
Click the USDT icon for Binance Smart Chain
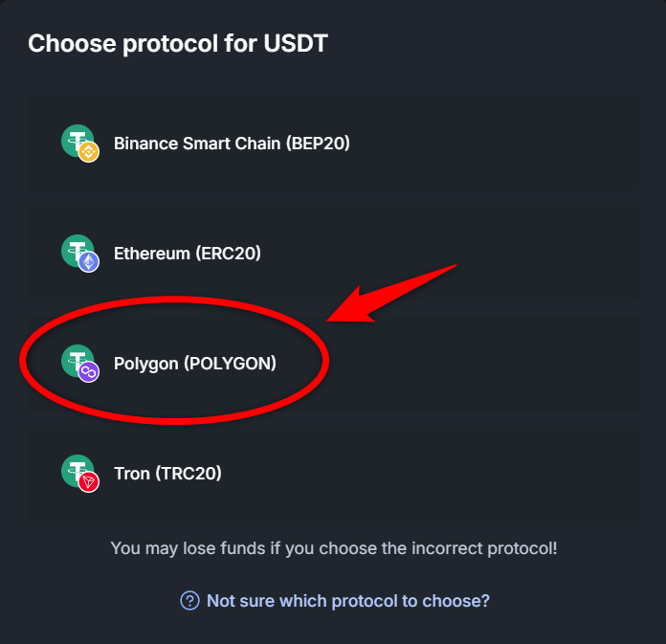(76, 140)
